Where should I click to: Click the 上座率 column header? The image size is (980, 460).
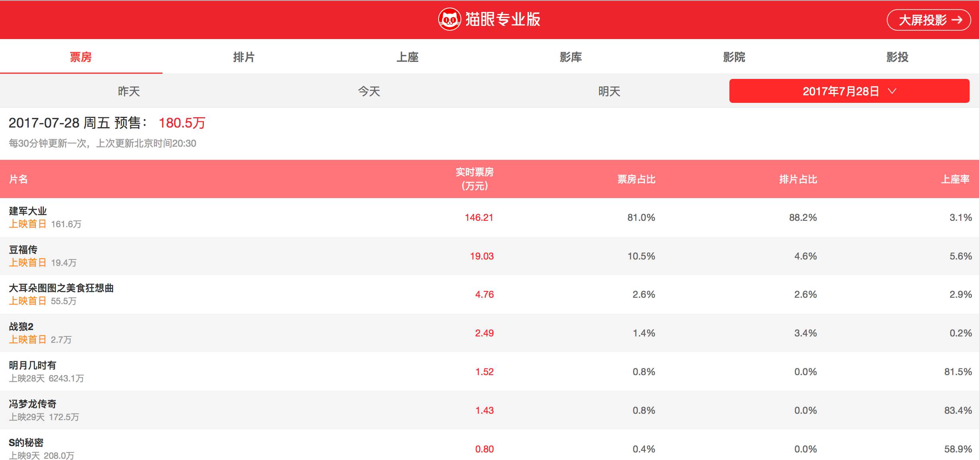pyautogui.click(x=955, y=179)
